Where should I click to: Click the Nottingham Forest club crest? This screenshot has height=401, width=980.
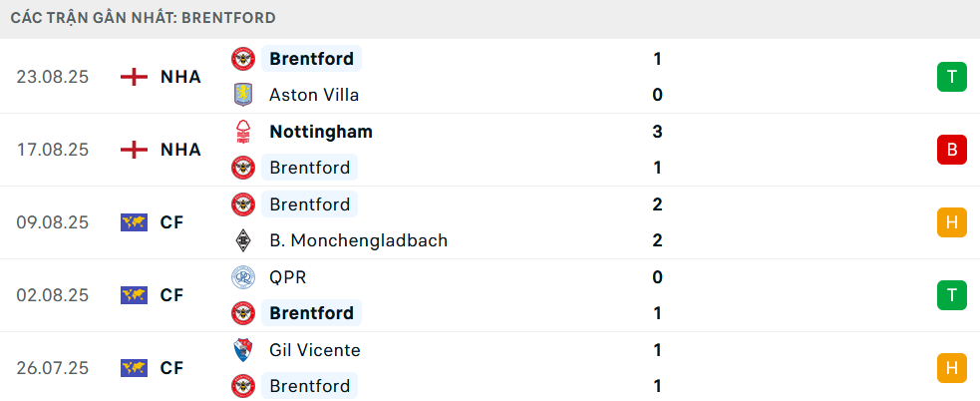(243, 132)
